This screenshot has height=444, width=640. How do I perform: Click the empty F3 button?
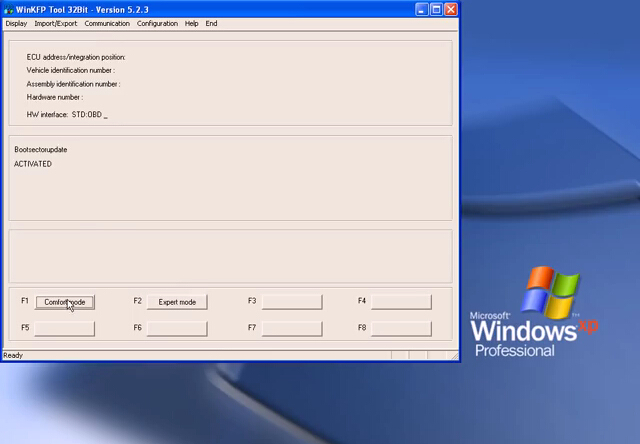(x=292, y=302)
